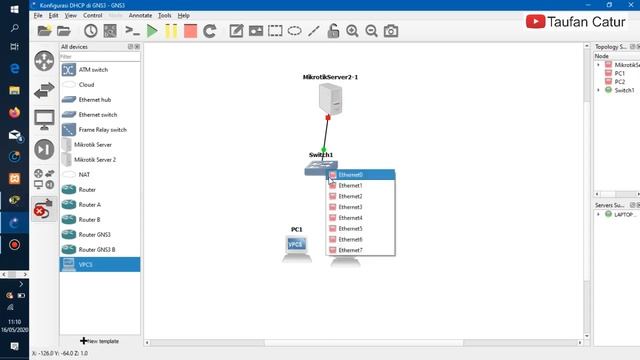
Task: Open the Edit menu
Action: (53, 15)
